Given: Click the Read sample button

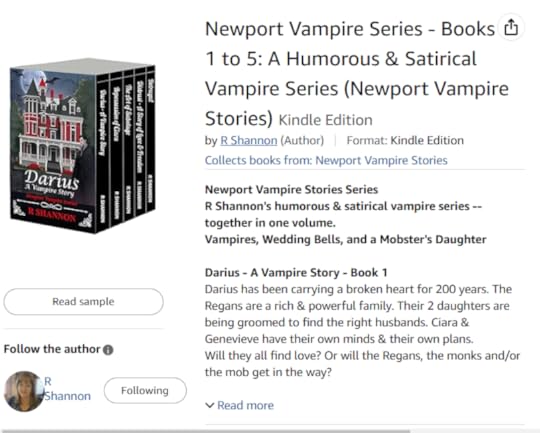Looking at the screenshot, I should [x=83, y=301].
